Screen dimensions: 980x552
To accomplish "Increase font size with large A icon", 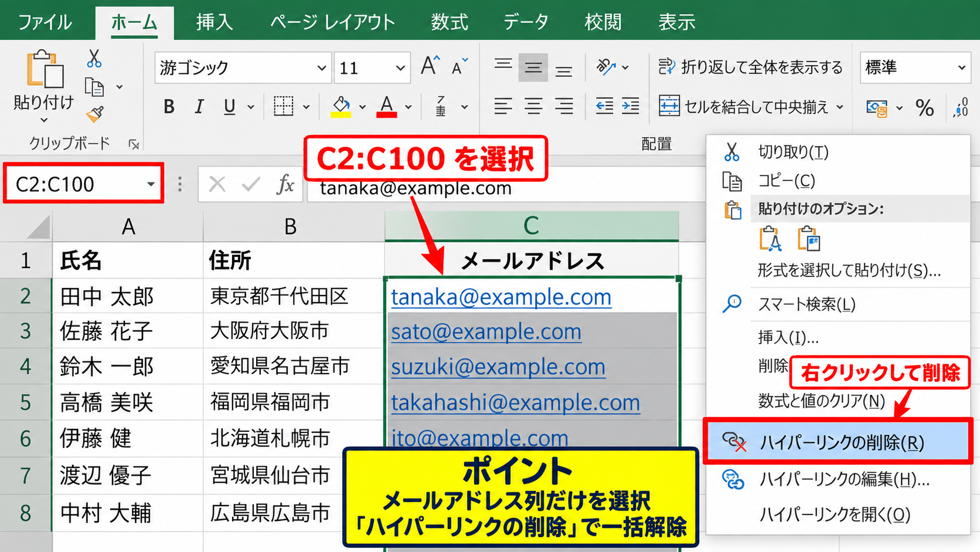I will tap(430, 66).
